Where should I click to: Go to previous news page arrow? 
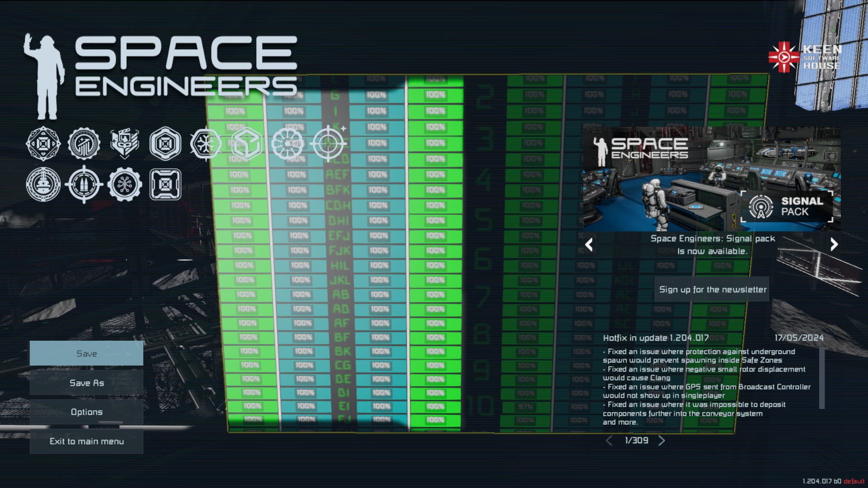coord(609,441)
